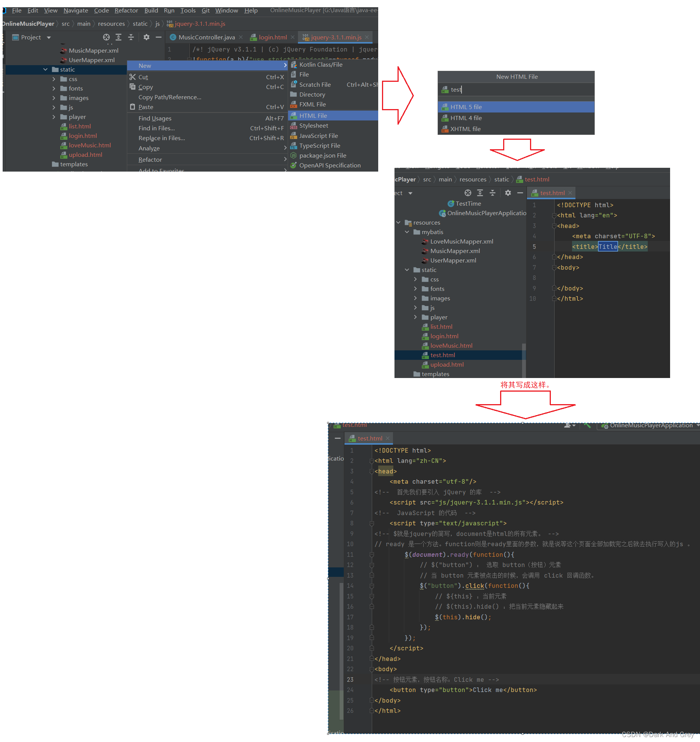Open loveMusic.html in first project tree
Image resolution: width=700 pixels, height=742 pixels.
point(90,145)
